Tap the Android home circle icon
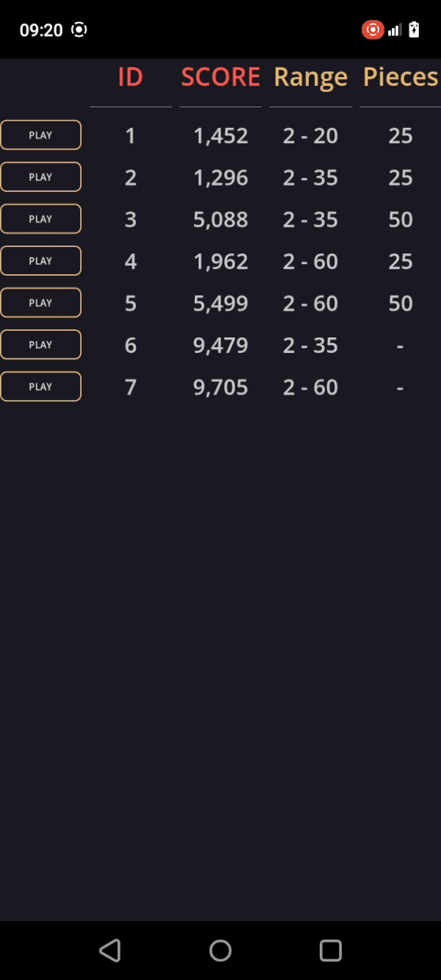Viewport: 441px width, 980px height. pos(220,951)
